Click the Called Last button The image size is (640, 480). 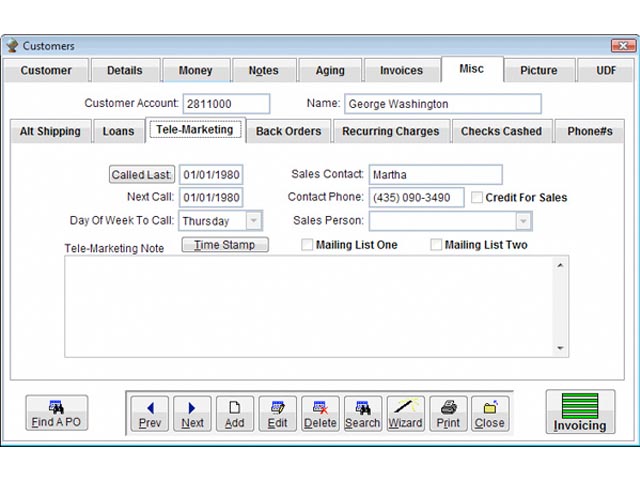[142, 174]
